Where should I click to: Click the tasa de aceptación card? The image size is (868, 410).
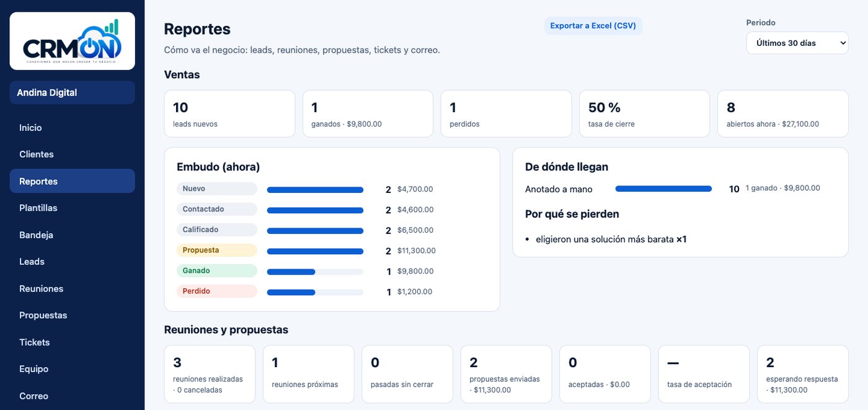[x=704, y=374]
